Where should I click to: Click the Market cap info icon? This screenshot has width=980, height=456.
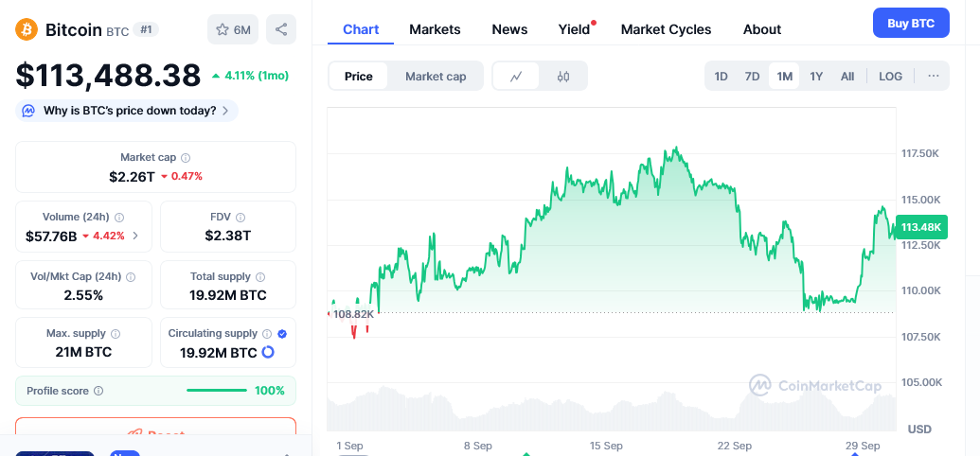tap(186, 158)
